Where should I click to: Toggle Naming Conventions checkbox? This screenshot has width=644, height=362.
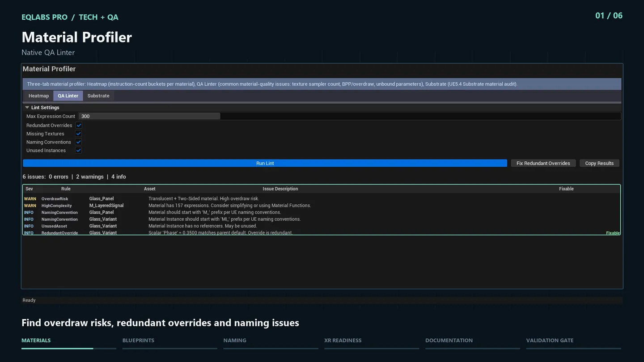[79, 142]
